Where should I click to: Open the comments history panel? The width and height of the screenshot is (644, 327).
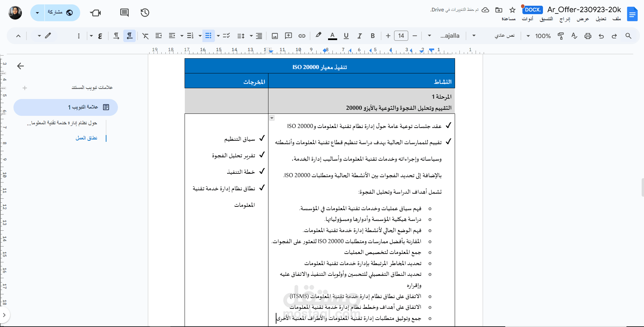tap(124, 13)
